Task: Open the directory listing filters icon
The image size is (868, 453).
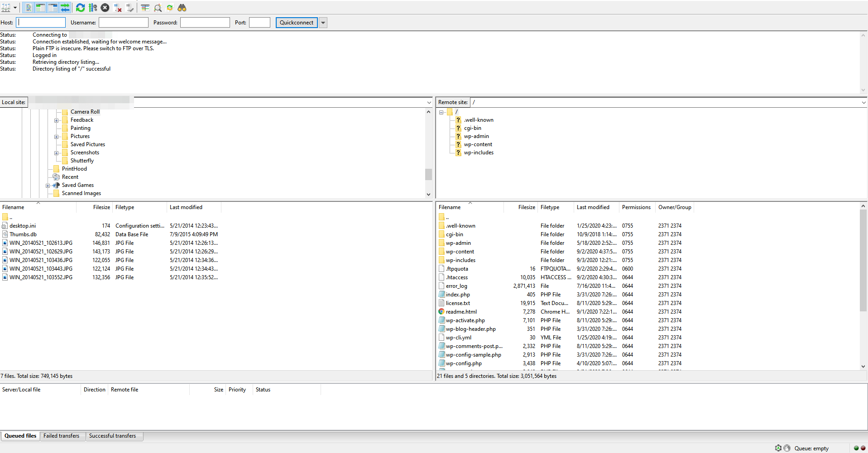Action: [145, 8]
